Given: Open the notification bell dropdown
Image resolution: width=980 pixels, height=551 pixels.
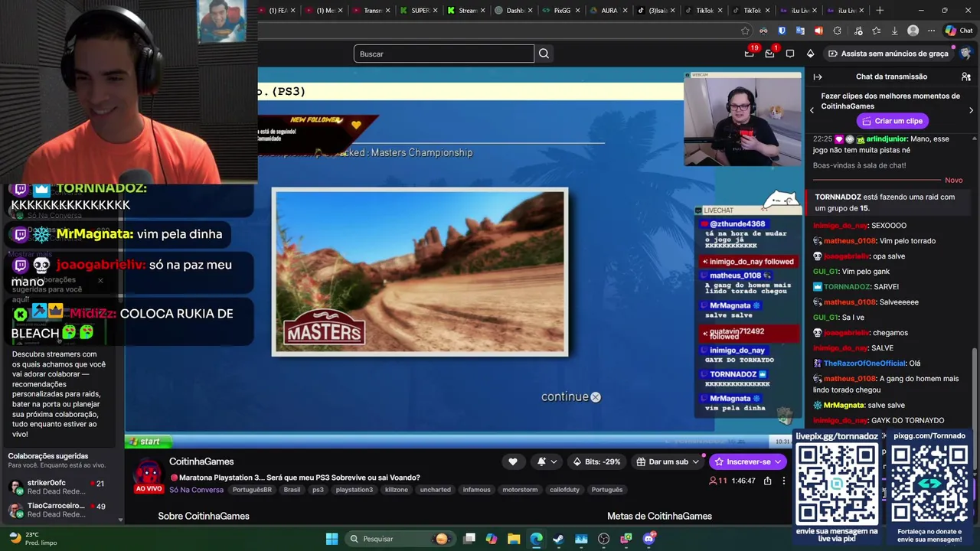Looking at the screenshot, I should click(x=547, y=461).
